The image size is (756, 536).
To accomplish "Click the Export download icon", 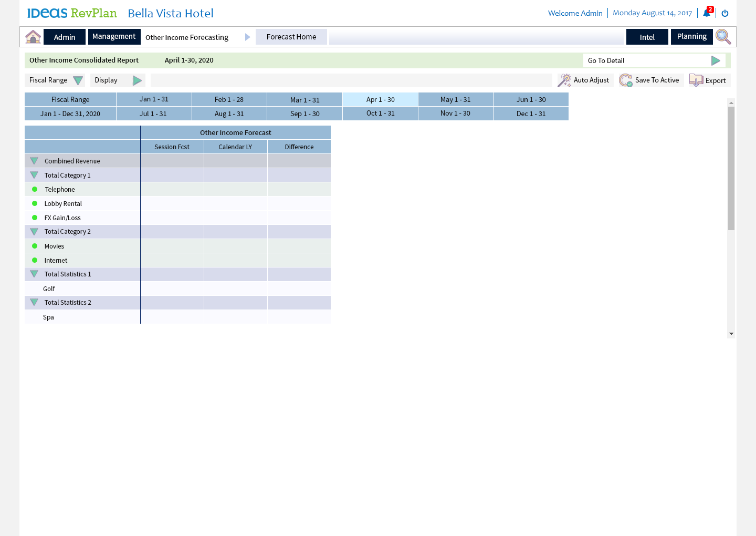I will tap(696, 80).
